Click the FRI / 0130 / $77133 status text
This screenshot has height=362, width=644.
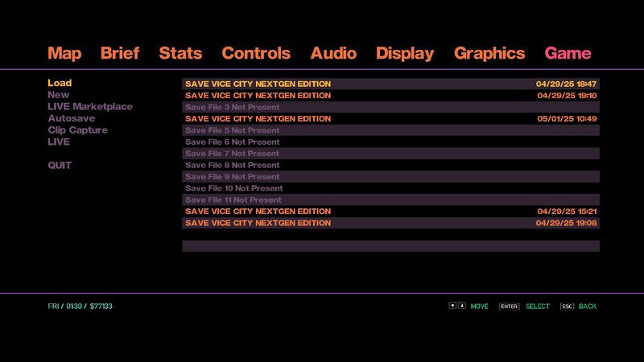click(80, 306)
